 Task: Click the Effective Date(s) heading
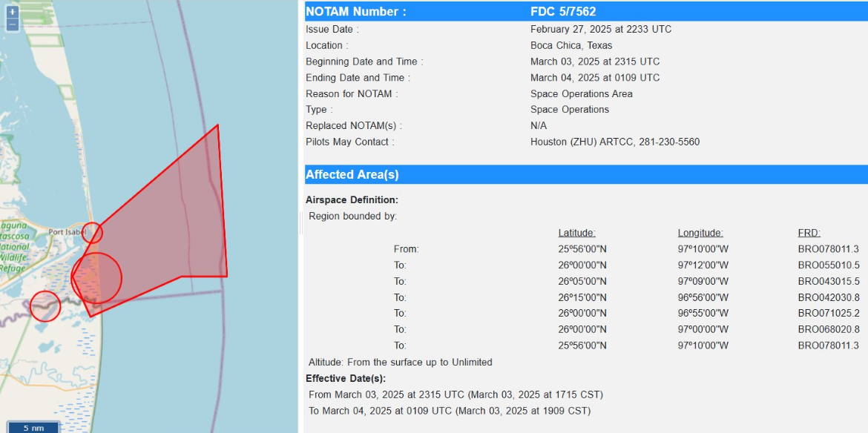click(x=346, y=379)
